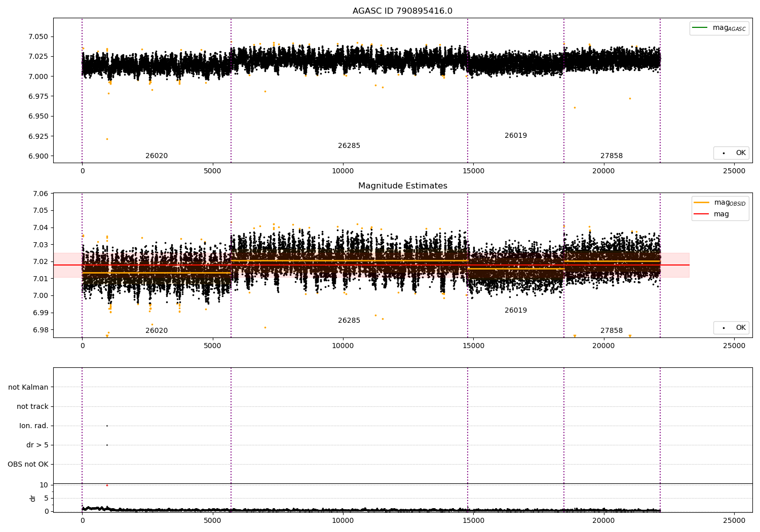Click "27858" label in Magnitude Estimates plot
The image size is (760, 532).
[x=612, y=331]
